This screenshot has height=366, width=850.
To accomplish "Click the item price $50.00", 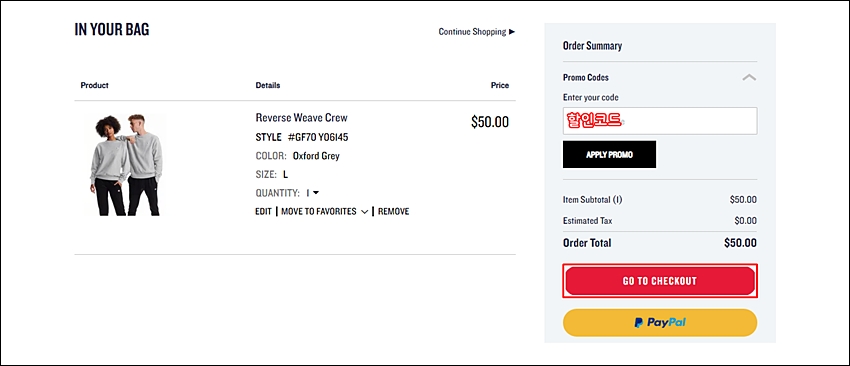I will pyautogui.click(x=490, y=122).
